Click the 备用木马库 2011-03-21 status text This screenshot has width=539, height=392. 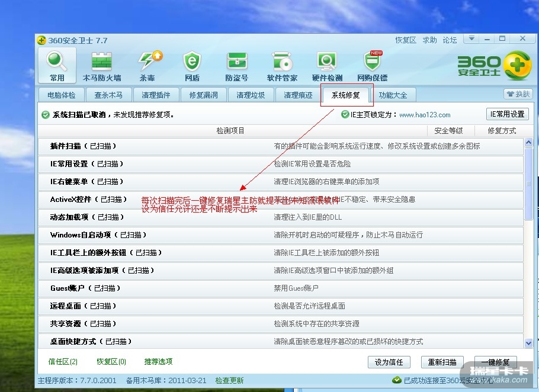point(166,380)
